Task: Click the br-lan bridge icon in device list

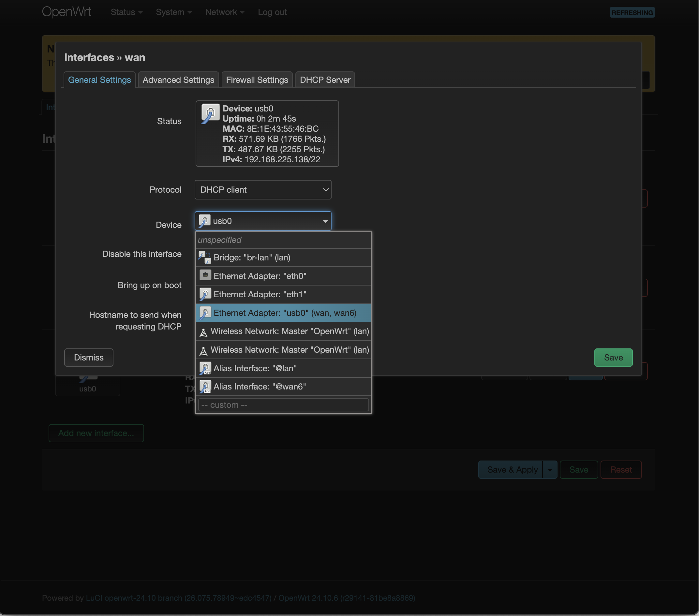Action: [x=205, y=257]
